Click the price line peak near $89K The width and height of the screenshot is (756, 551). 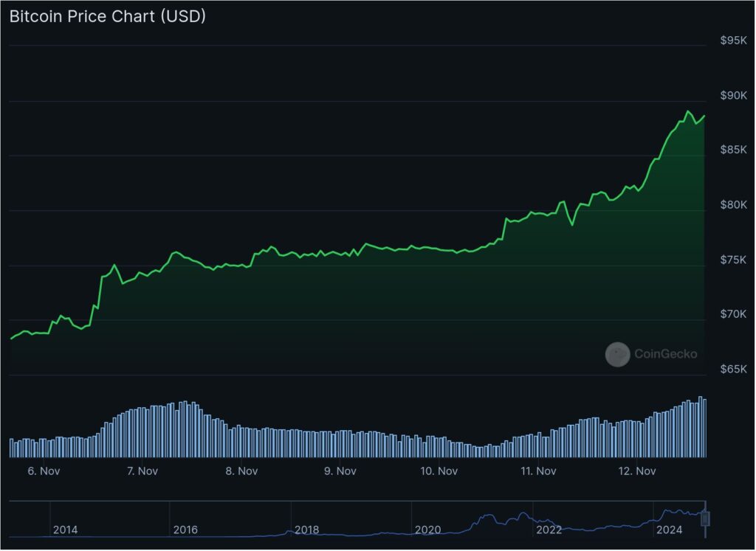[687, 111]
